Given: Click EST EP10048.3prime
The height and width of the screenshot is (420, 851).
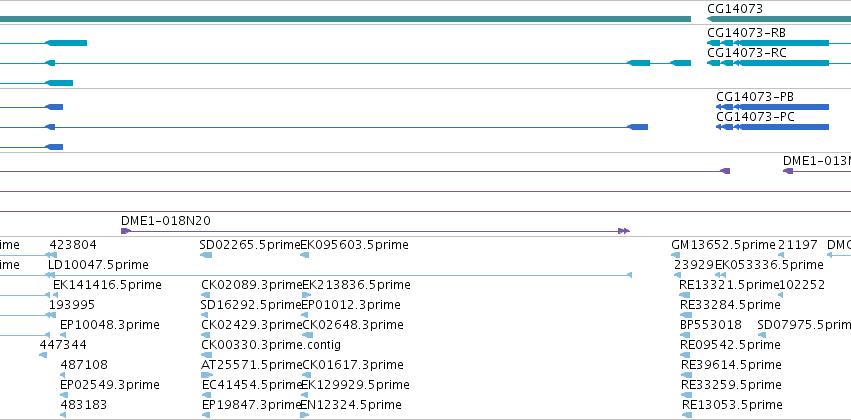Looking at the screenshot, I should [110, 325].
